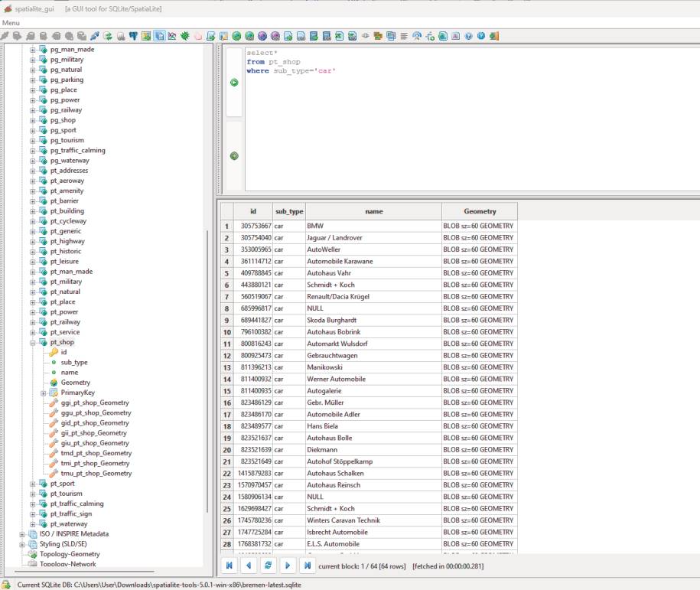The width and height of the screenshot is (700, 590).
Task: Click the sub_type column header
Action: [289, 211]
